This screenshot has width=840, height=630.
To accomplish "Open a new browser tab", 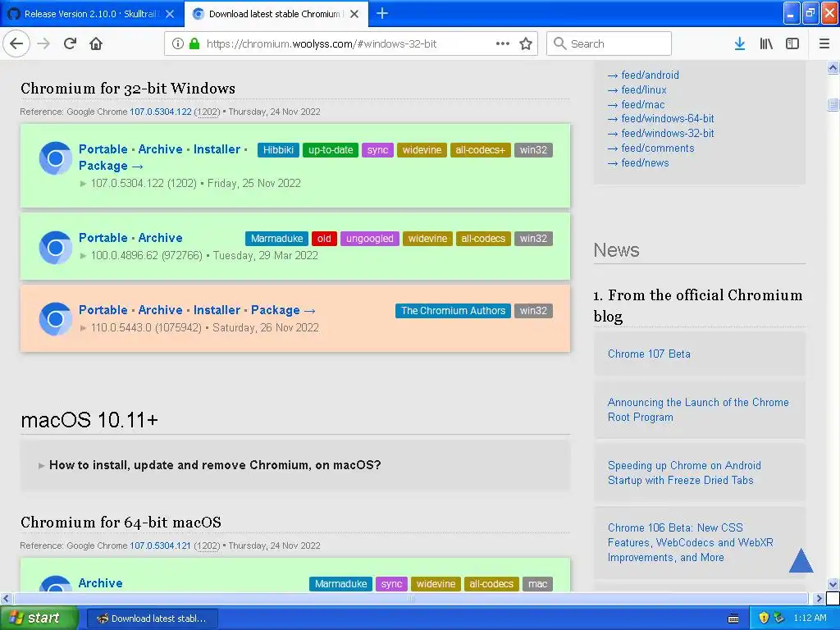I will [x=382, y=13].
